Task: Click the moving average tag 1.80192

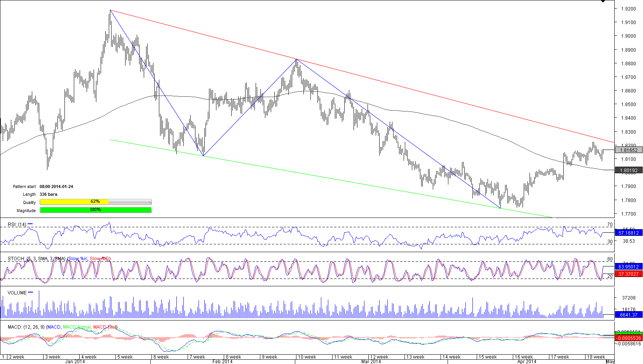Action: coord(628,170)
